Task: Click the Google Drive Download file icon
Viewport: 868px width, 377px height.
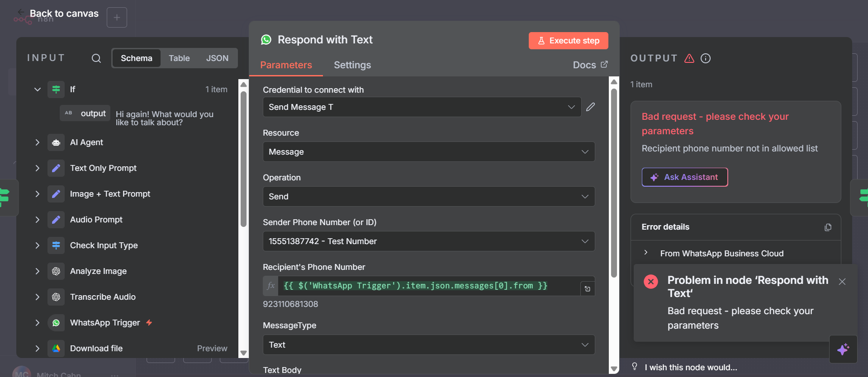Action: (56, 349)
